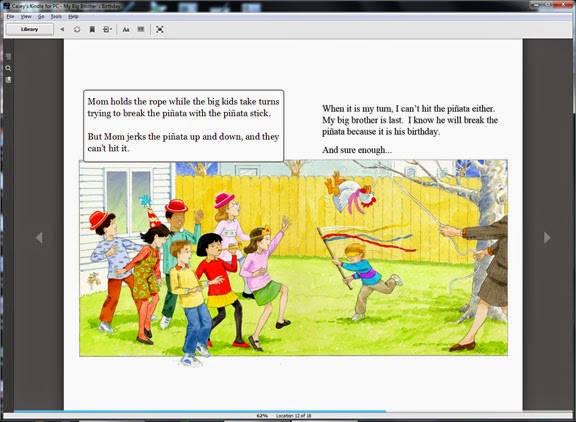Click the 'Mom holds the rope' text box

(184, 126)
